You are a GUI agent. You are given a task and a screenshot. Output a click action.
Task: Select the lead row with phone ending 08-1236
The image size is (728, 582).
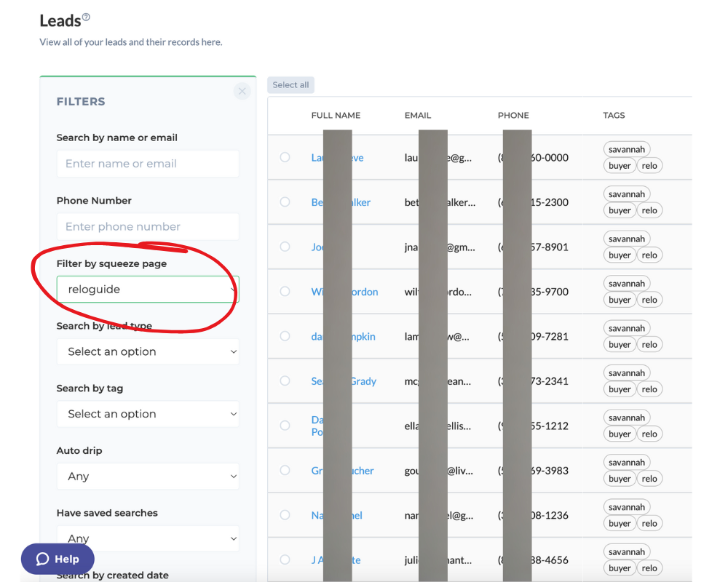(285, 514)
